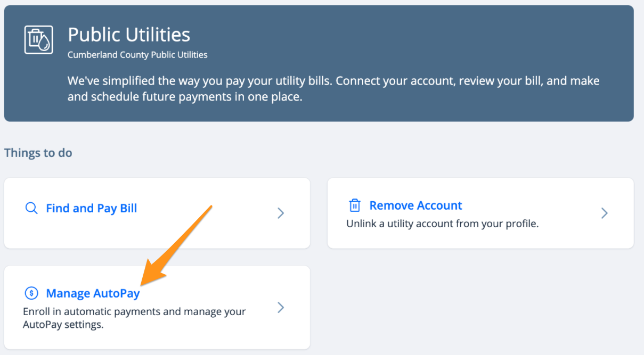Open the Find and Pay Bill link
Image resolution: width=644 pixels, height=355 pixels.
pyautogui.click(x=92, y=208)
